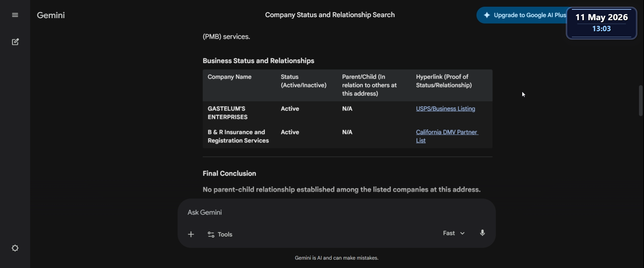Click the Hyperlink (Proof of Status/Relationship) header
The height and width of the screenshot is (268, 644).
pyautogui.click(x=444, y=81)
